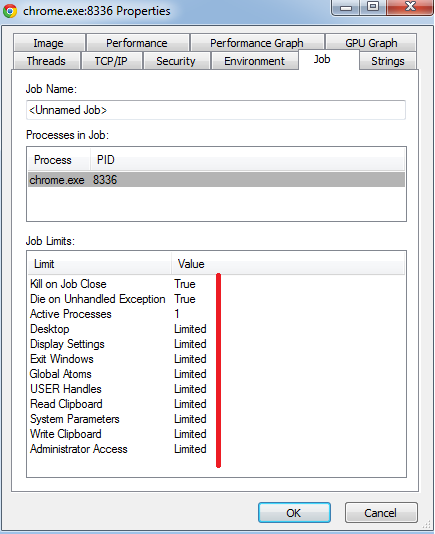The width and height of the screenshot is (435, 534).
Task: Go to the Security tab
Action: [176, 61]
